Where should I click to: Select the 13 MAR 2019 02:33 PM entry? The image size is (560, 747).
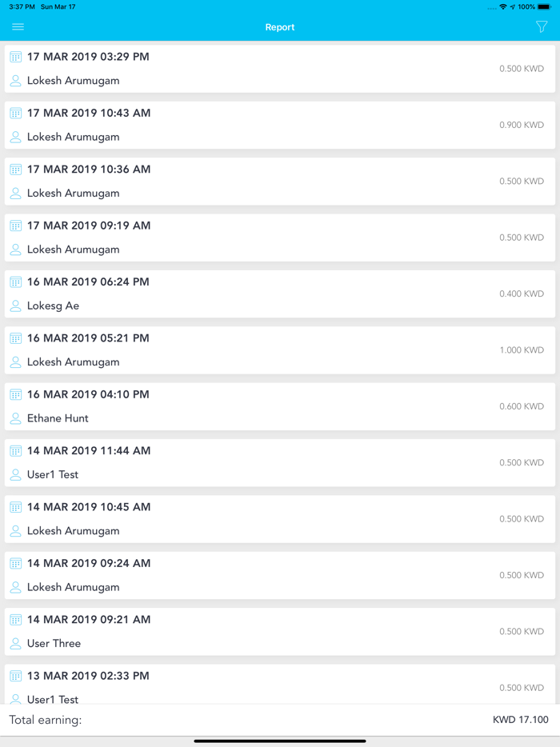[280, 684]
